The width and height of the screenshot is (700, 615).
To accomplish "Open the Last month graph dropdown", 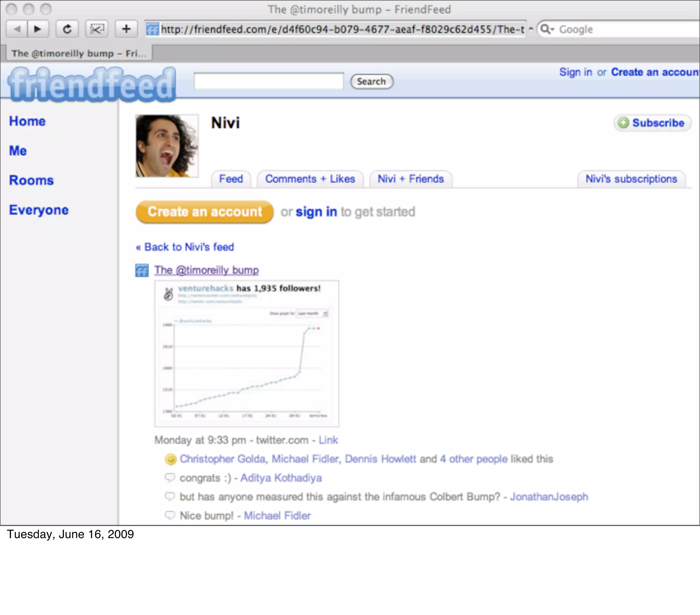I will click(x=312, y=313).
